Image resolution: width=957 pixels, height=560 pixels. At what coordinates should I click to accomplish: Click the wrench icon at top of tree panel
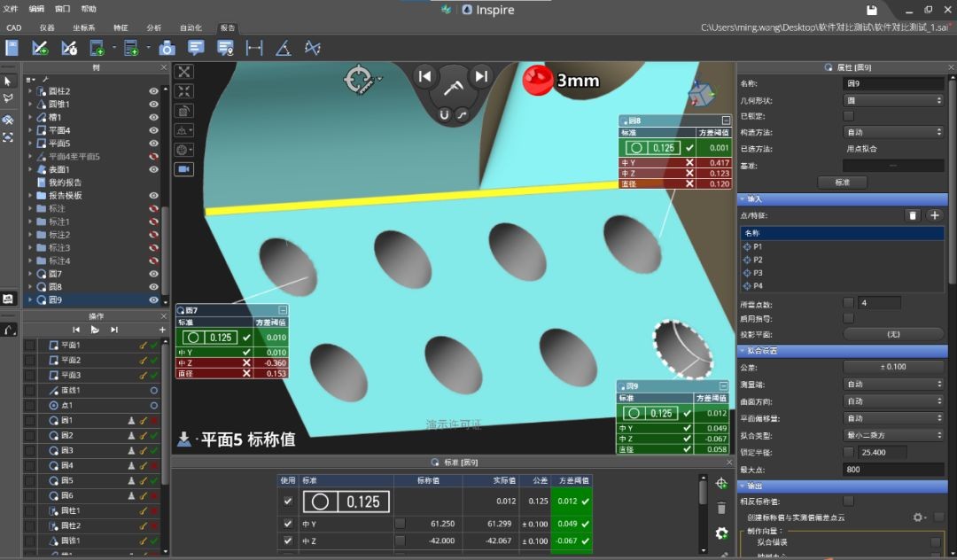tap(44, 79)
